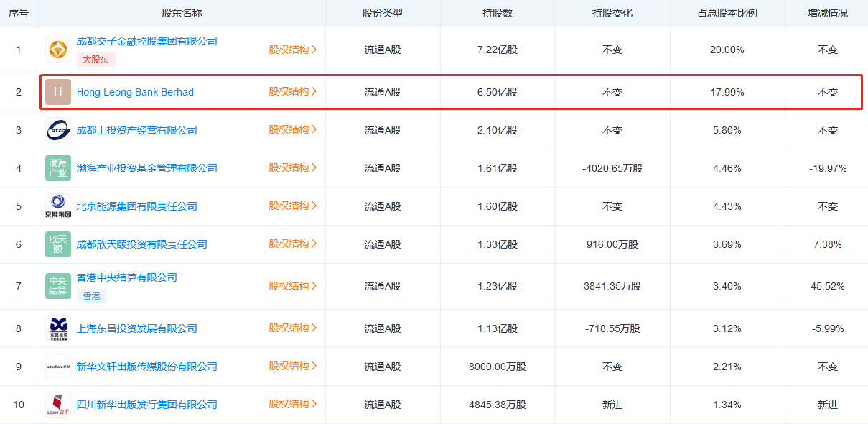Open 四川新华出版发行集团有限公司 link
This screenshot has height=424, width=868.
[147, 405]
